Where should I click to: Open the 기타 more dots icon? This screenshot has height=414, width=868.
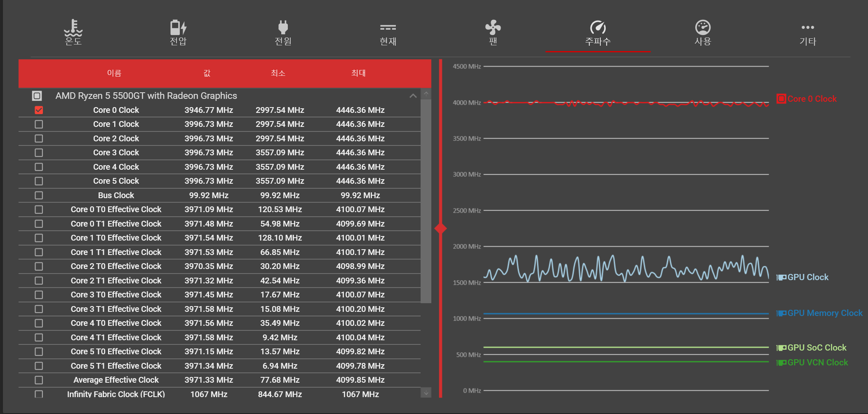click(x=808, y=28)
